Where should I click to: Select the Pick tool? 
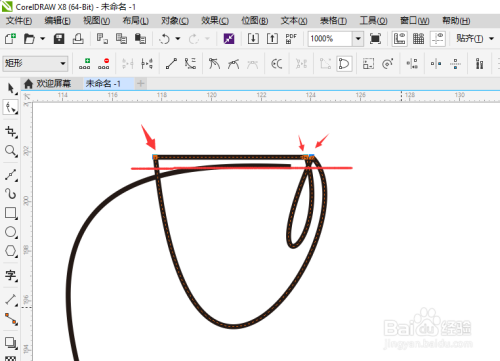coord(11,88)
